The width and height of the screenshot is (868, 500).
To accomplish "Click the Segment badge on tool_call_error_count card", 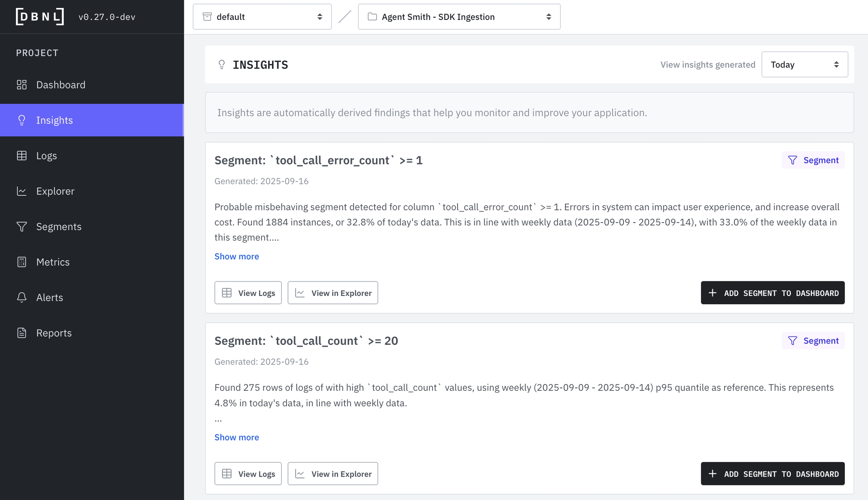I will [813, 160].
